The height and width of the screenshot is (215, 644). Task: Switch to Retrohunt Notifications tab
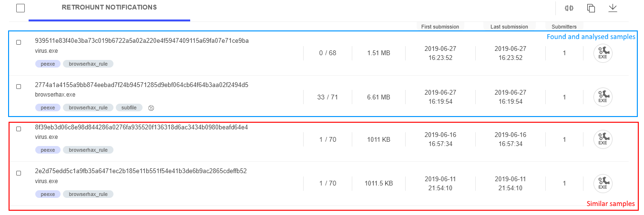point(109,8)
